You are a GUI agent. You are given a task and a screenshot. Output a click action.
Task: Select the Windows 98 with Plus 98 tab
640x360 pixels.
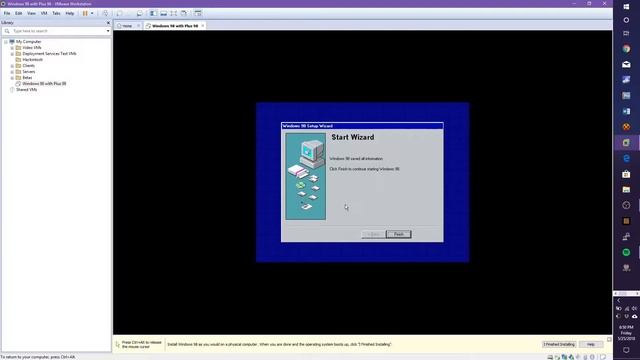tap(175, 26)
